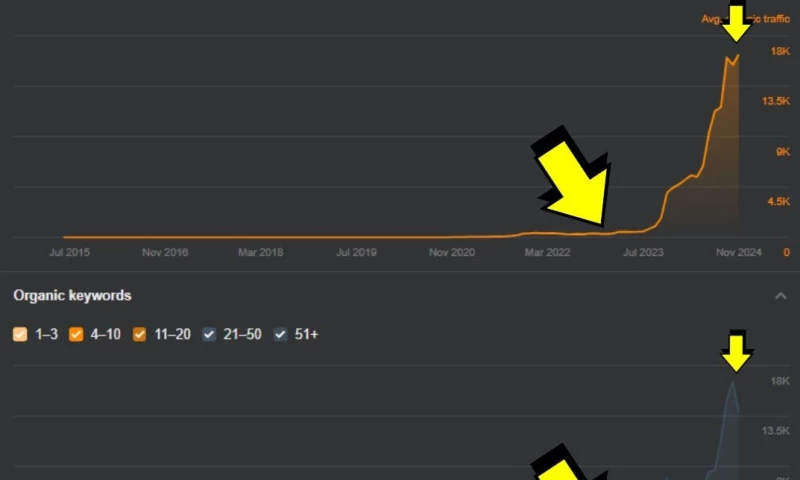This screenshot has height=480, width=800.
Task: Click the gray 13.5K keywords axis value
Action: [776, 431]
